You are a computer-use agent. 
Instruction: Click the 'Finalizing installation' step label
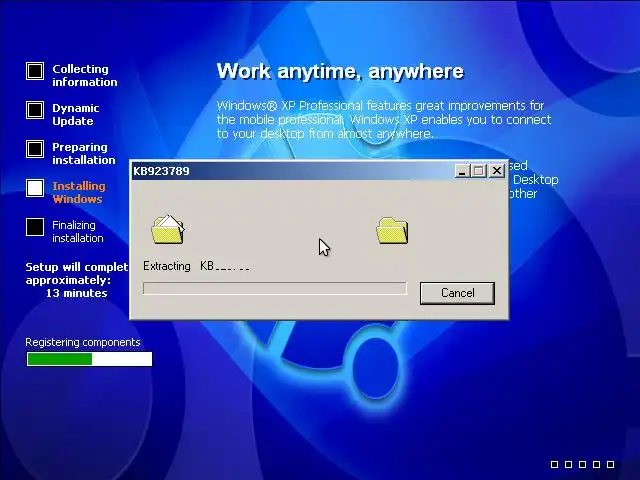tap(78, 231)
